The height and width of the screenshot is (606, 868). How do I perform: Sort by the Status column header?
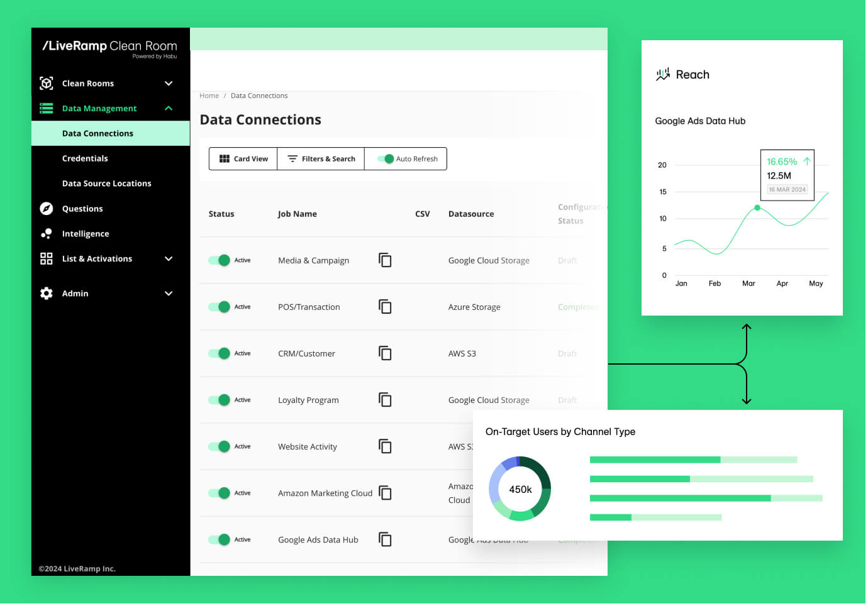[221, 214]
